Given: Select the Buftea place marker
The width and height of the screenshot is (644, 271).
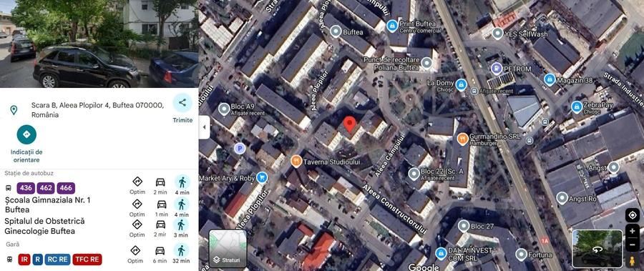Looking at the screenshot, I should pos(336,31).
